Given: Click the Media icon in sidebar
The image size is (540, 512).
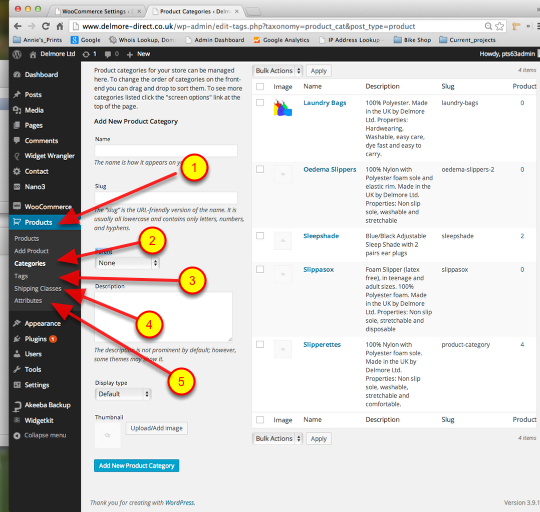Looking at the screenshot, I should (17, 110).
